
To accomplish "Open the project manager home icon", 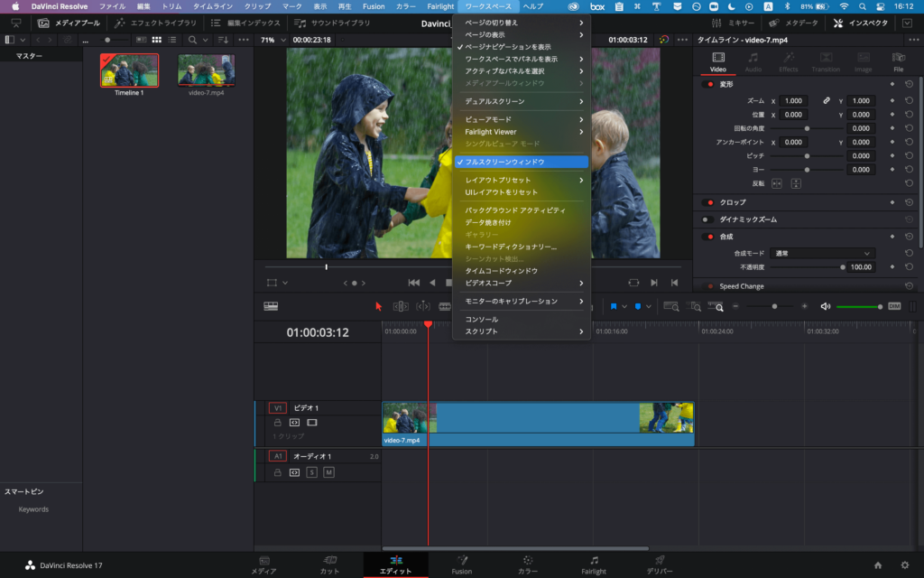I will click(x=878, y=565).
